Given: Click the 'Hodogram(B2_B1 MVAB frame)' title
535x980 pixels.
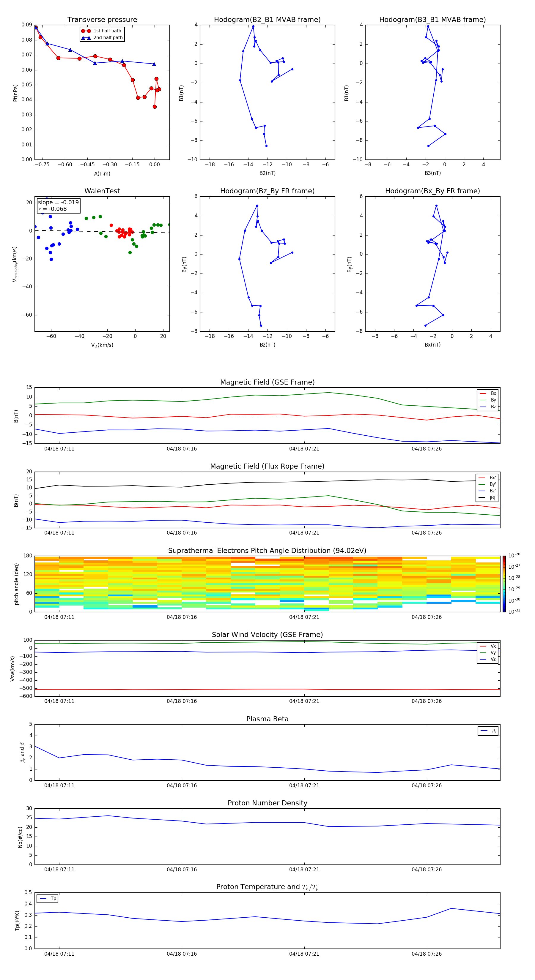Looking at the screenshot, I should (x=267, y=20).
